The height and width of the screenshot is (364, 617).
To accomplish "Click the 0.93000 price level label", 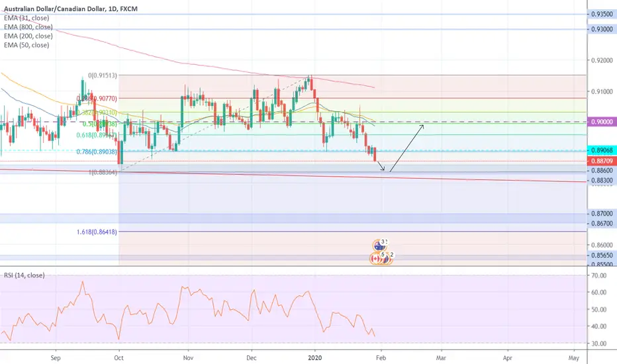I will coord(602,29).
